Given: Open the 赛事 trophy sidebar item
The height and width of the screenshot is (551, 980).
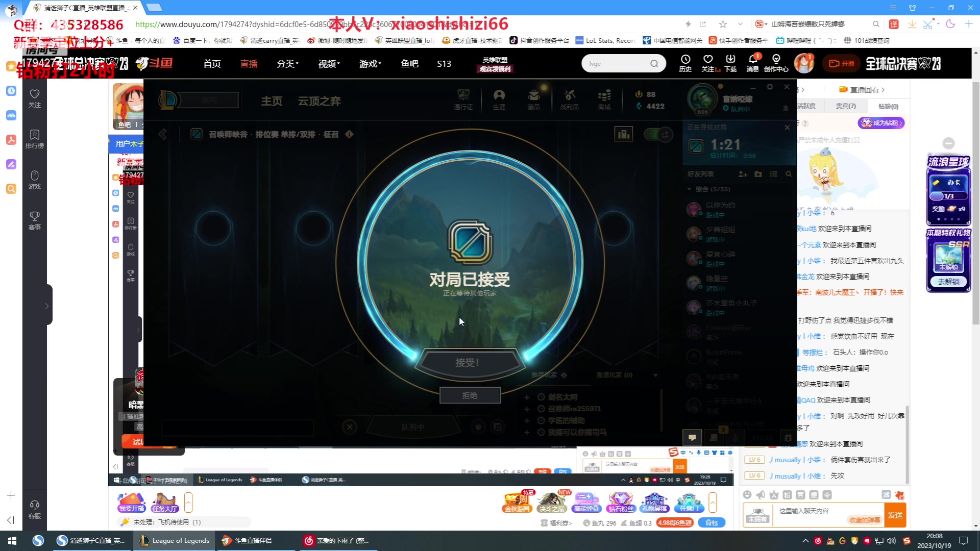Looking at the screenshot, I should coord(35,220).
